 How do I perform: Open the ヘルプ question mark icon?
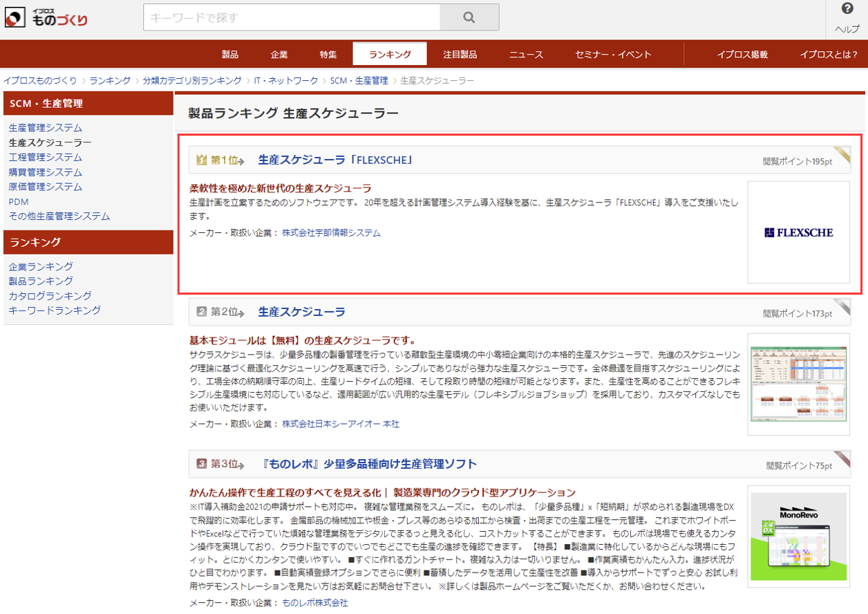click(847, 9)
